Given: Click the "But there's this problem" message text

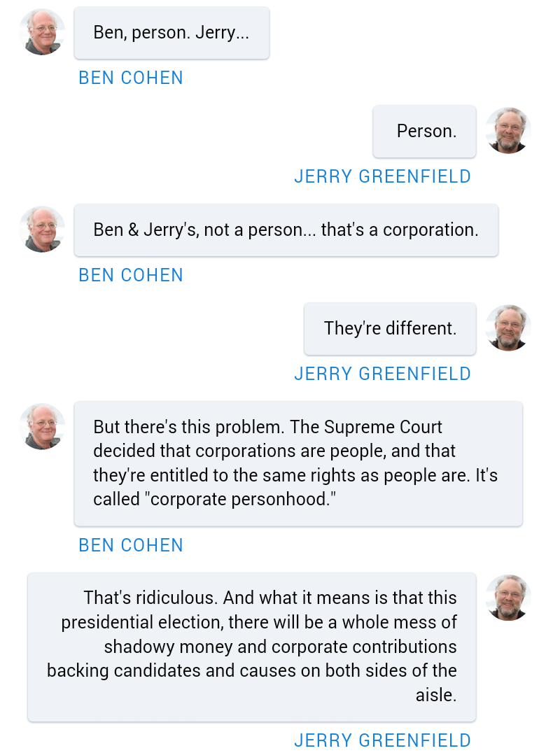Looking at the screenshot, I should coord(189,427).
